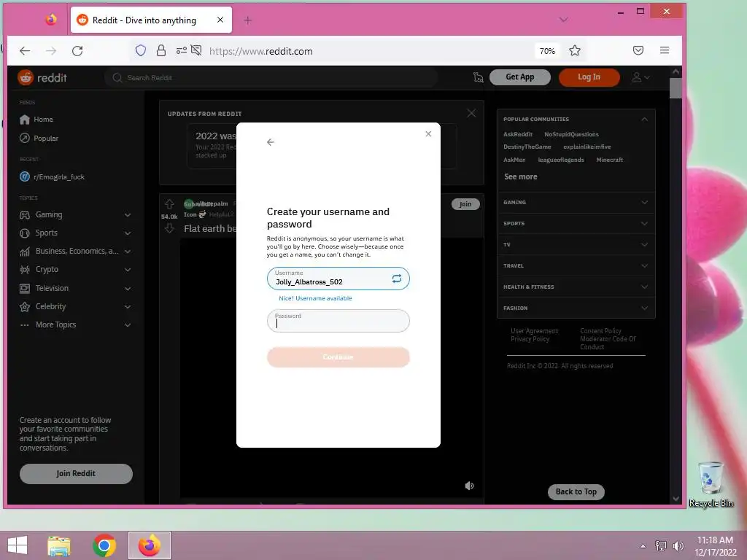Click the Back to Top button
Viewport: 747px width, 560px height.
point(576,491)
